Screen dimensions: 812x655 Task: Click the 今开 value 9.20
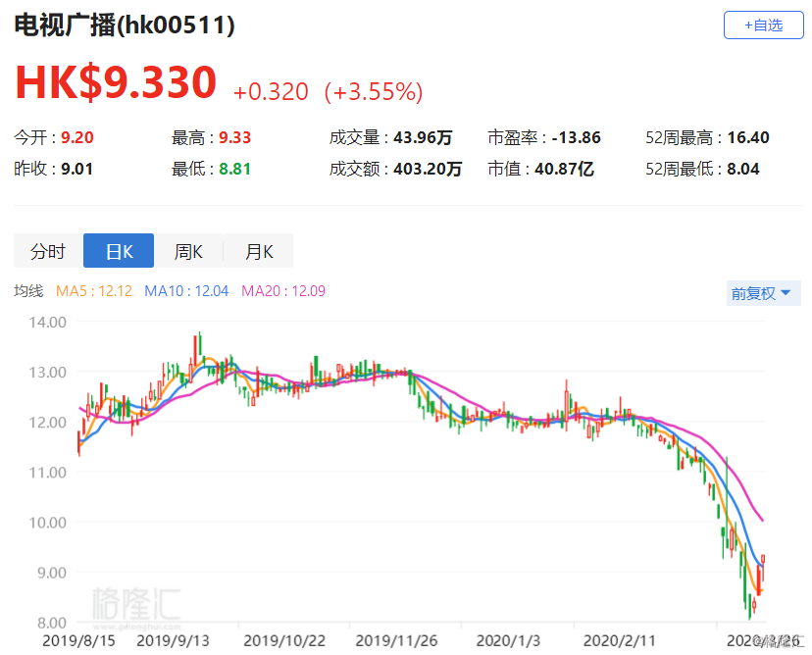click(77, 137)
